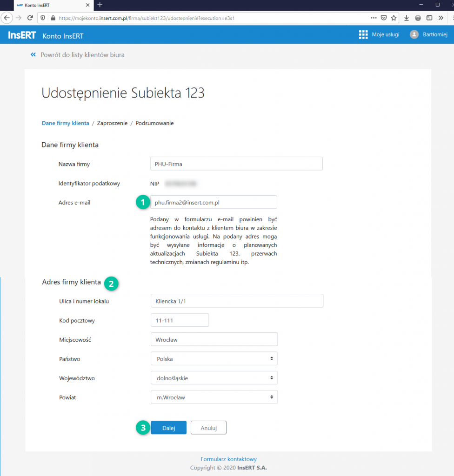The image size is (454, 476).
Task: Go to Dane firmy klienta step
Action: point(65,123)
